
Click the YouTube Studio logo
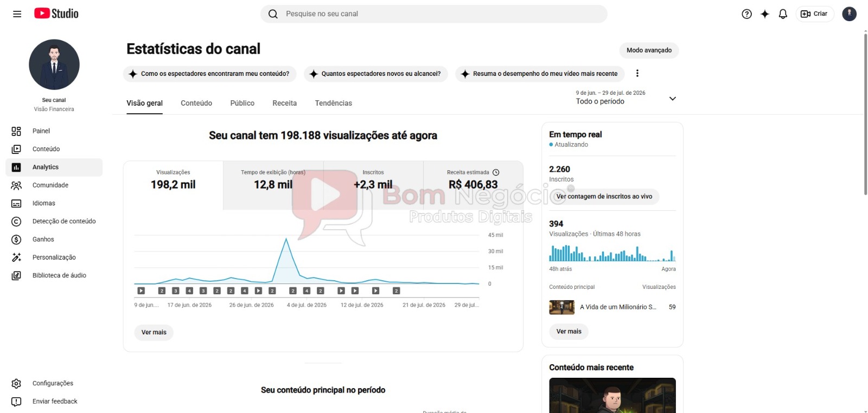click(x=56, y=14)
